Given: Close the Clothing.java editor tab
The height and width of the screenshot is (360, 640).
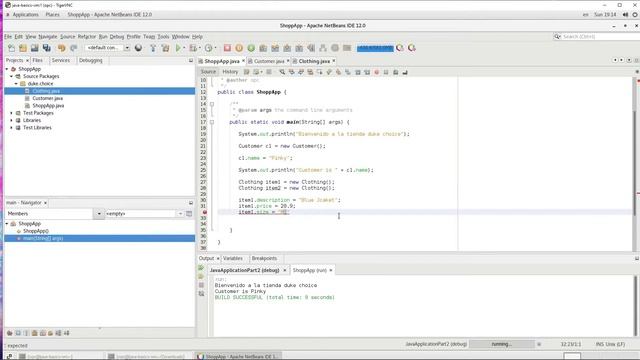Looking at the screenshot, I should coord(333,61).
